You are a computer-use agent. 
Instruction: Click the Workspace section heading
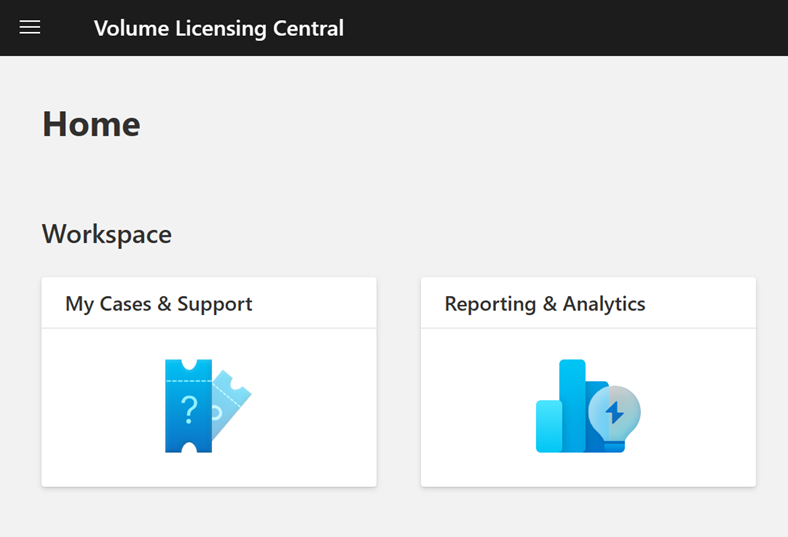click(x=107, y=234)
